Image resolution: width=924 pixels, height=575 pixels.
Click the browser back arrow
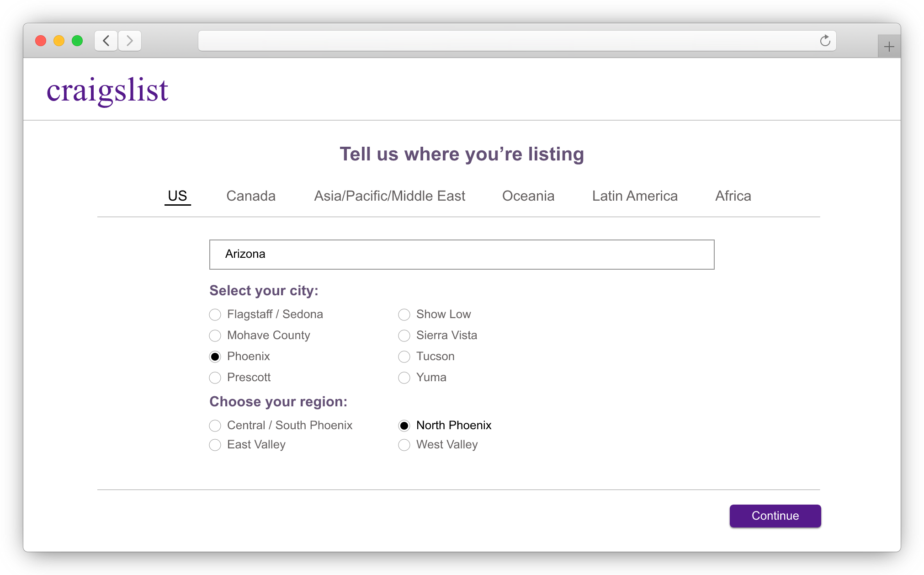[106, 41]
